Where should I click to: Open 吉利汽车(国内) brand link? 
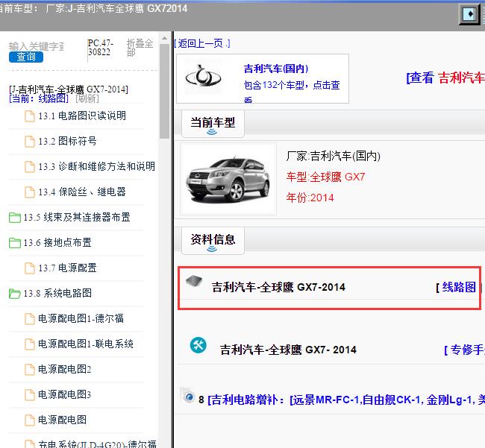click(x=276, y=69)
